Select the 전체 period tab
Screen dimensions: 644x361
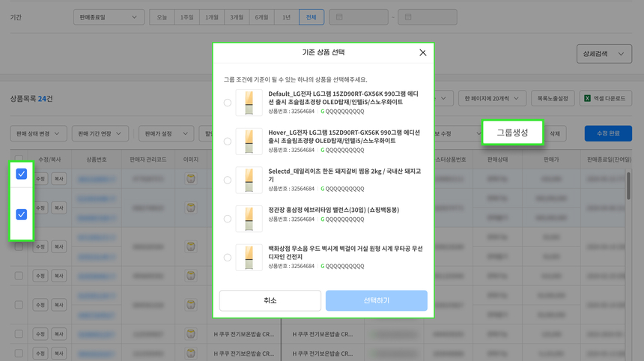(312, 17)
